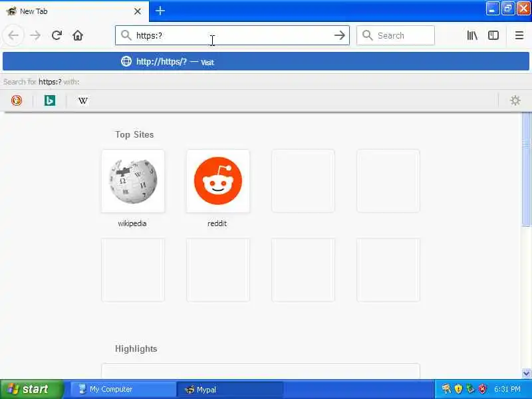Click the red shield tray icon

tap(482, 389)
